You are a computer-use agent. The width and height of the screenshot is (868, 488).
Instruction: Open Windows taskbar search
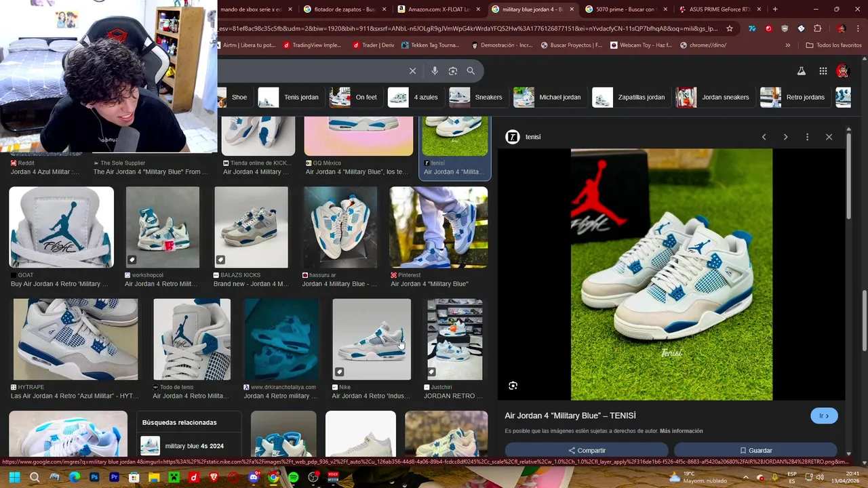point(35,477)
